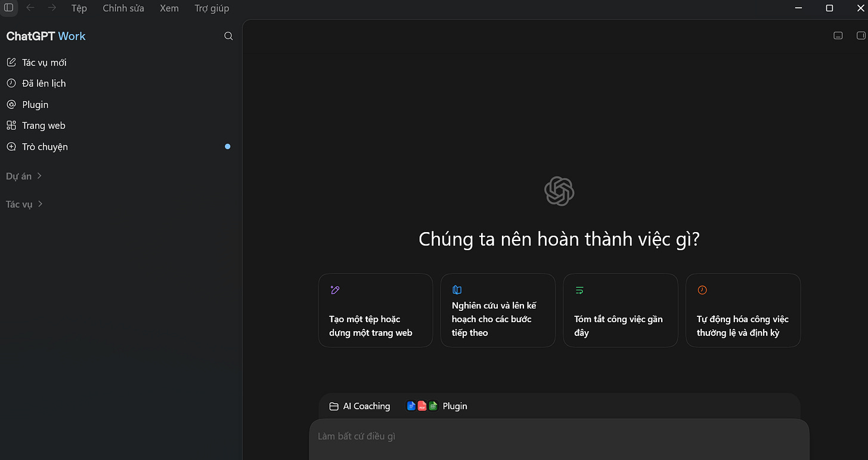Screen dimensions: 868x460
Task: Open the Trợ giúp menu
Action: click(x=212, y=8)
